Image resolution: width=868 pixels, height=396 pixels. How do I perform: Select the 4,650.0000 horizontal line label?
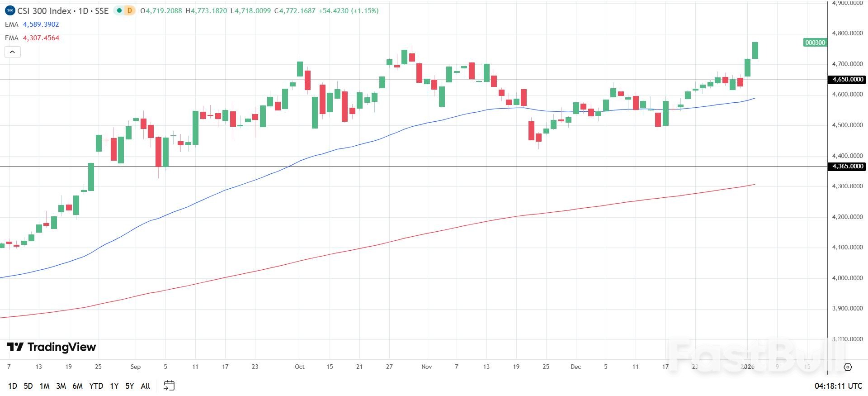click(848, 80)
